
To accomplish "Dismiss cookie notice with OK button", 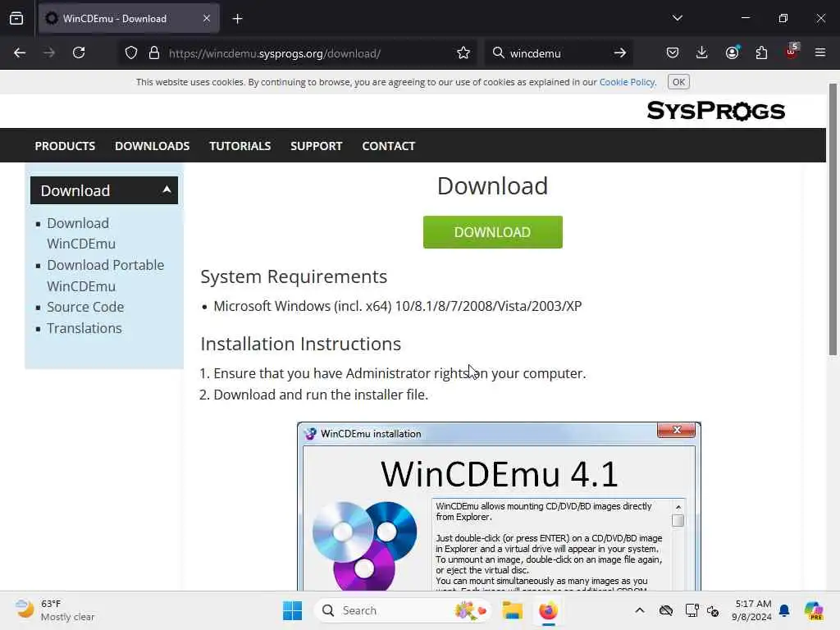I will pyautogui.click(x=678, y=82).
